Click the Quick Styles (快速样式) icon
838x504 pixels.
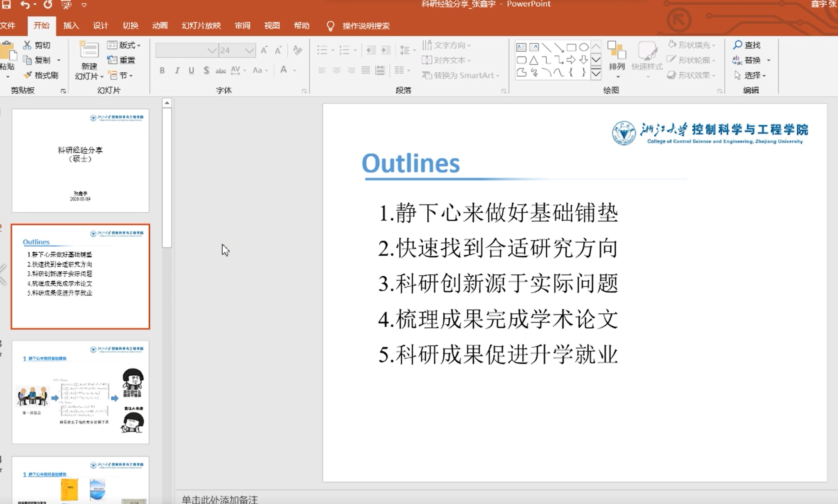click(647, 51)
